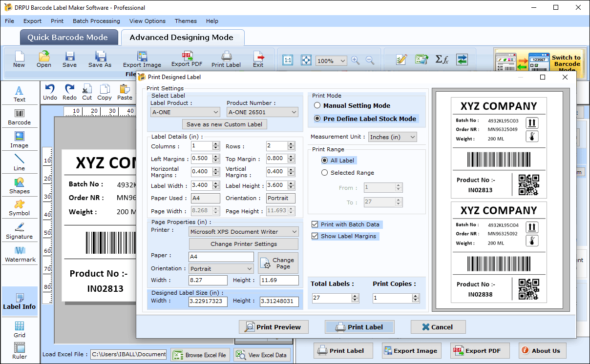Image resolution: width=590 pixels, height=364 pixels.
Task: Click the Cut scissors icon
Action: [x=87, y=92]
